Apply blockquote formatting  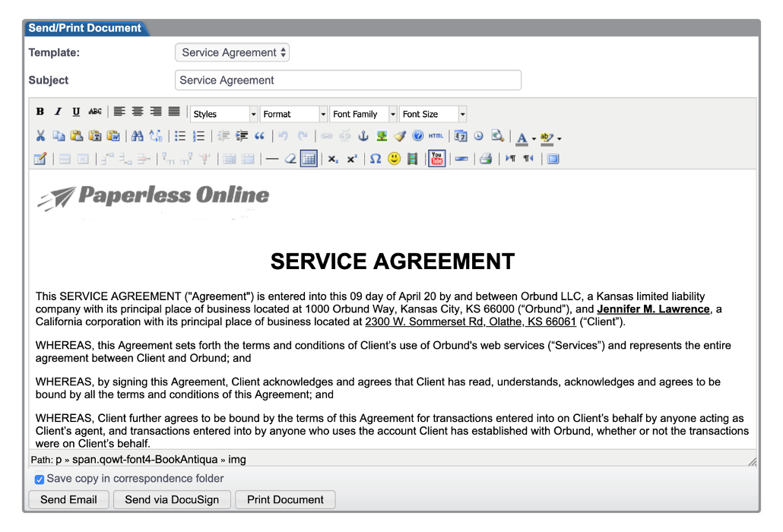(x=260, y=136)
